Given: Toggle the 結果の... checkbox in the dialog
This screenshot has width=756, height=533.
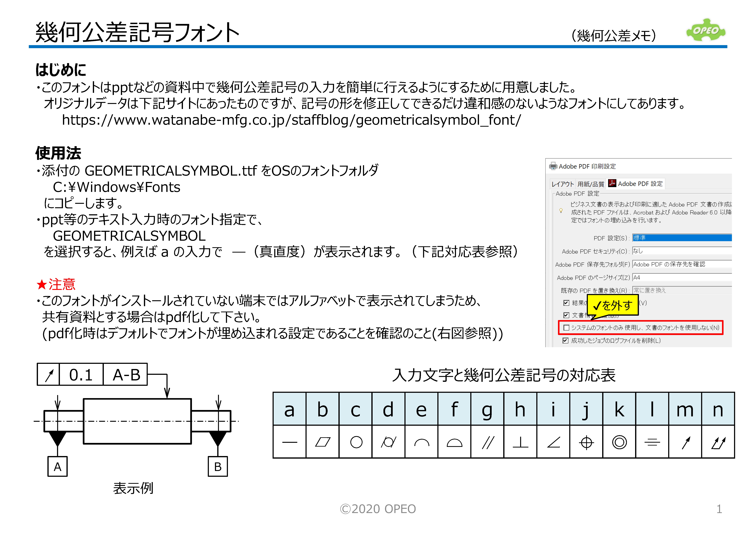Looking at the screenshot, I should (566, 303).
